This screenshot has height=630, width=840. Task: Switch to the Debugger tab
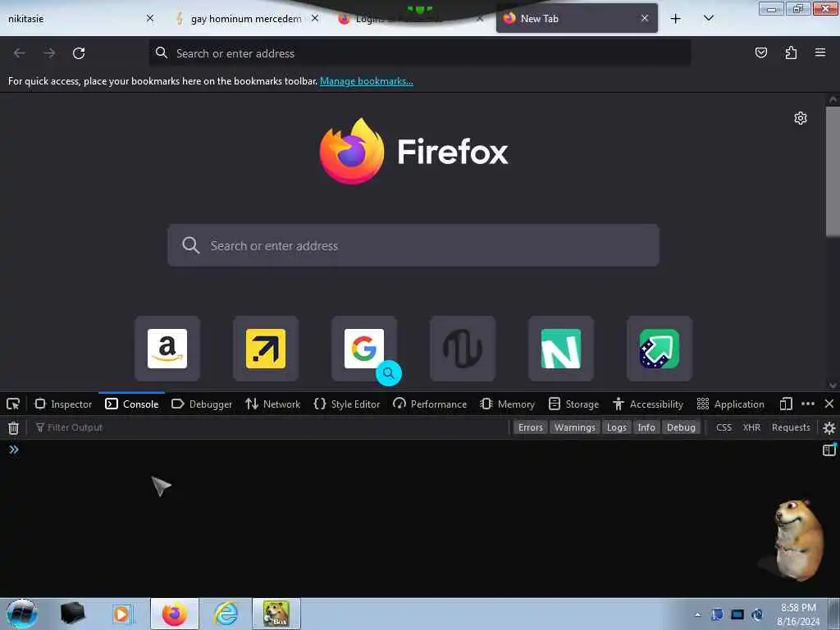202,404
